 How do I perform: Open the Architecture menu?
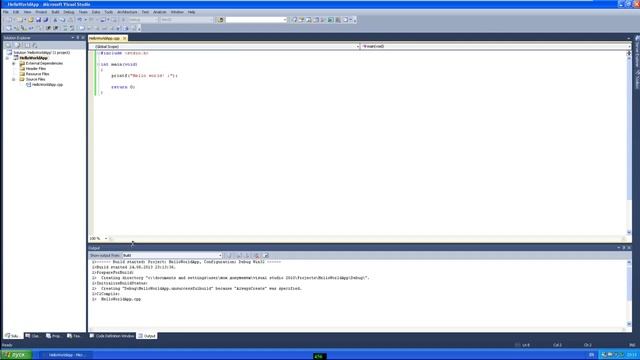pos(127,12)
